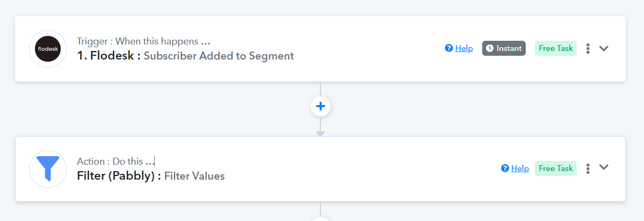Click the question mark icon in Flodesk step
Screen dimensions: 644x221
click(449, 48)
